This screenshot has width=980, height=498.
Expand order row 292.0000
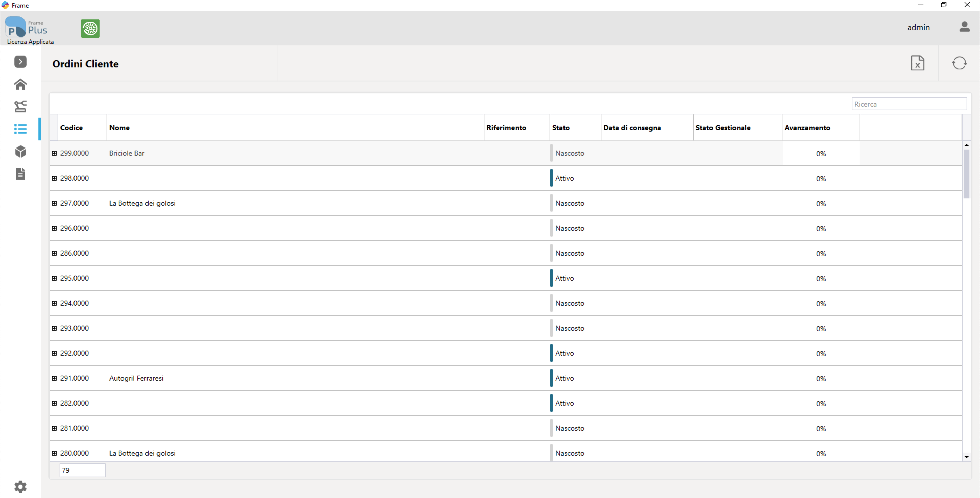54,353
